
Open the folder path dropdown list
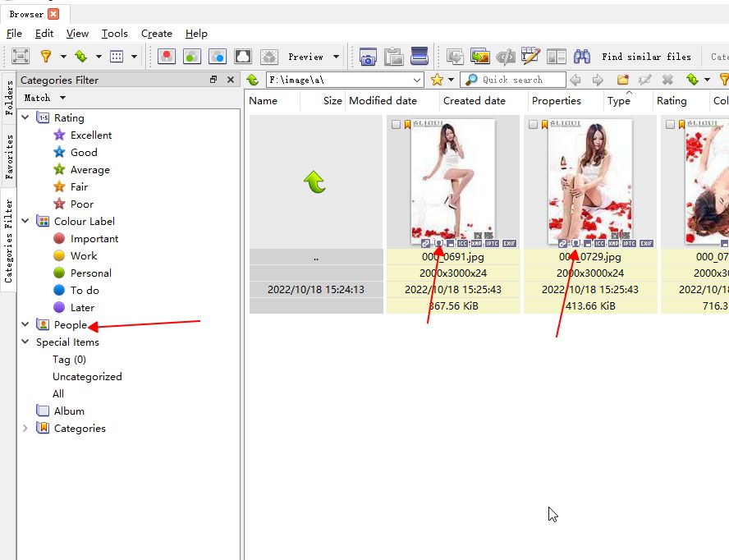tap(417, 80)
